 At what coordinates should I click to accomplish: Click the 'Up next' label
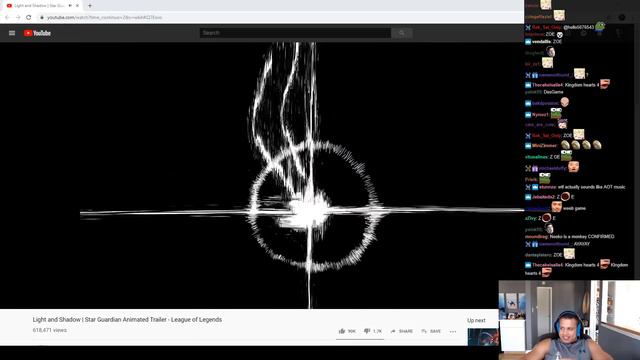[x=476, y=320]
